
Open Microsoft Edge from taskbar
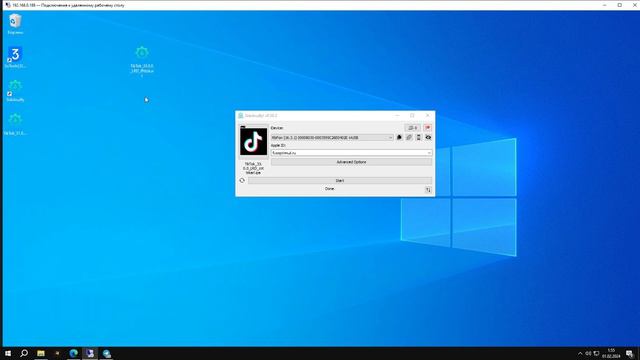73,353
